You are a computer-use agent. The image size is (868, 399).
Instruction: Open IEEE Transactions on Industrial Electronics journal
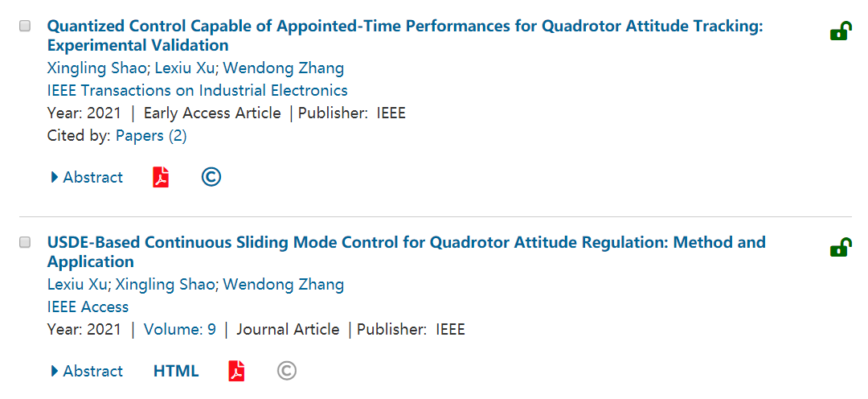tap(198, 90)
